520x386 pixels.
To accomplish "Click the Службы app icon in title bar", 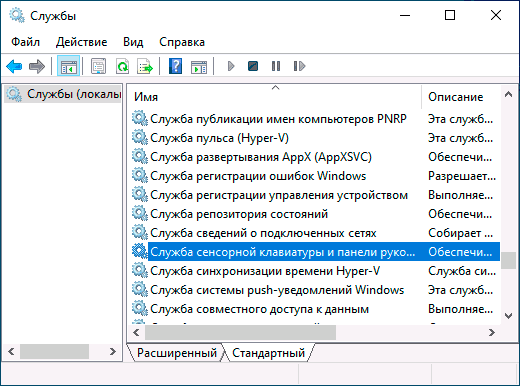I will click(x=17, y=15).
